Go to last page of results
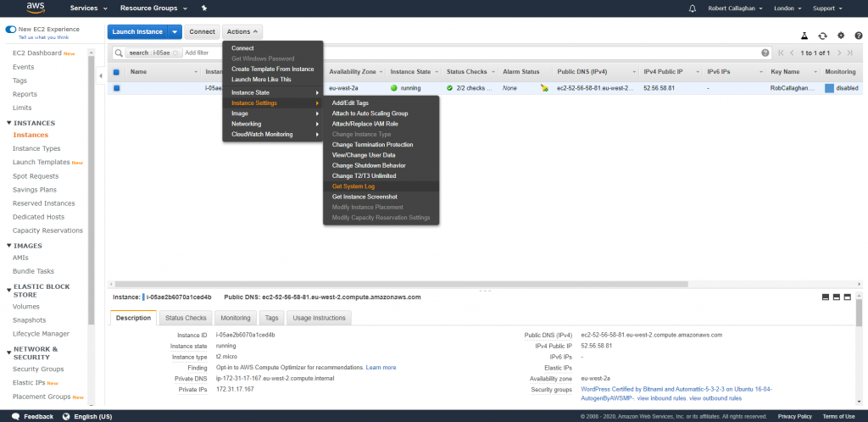 point(850,53)
